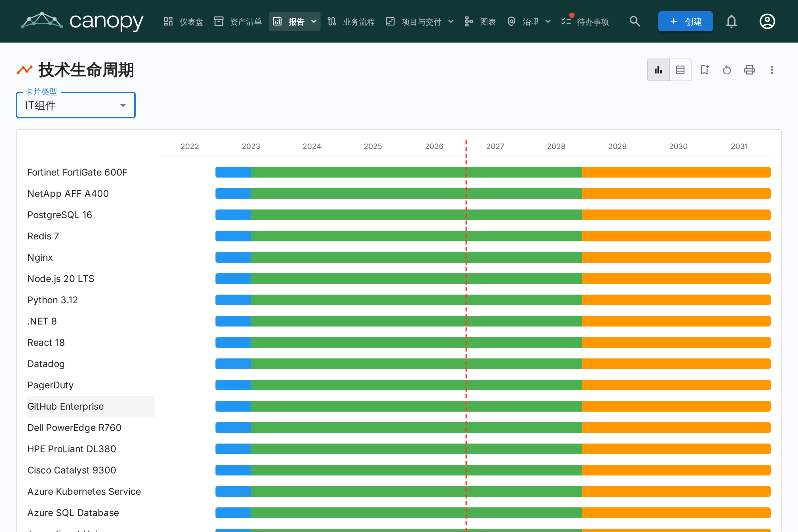Select the Nginx row label
Screen dimensions: 798x532
(40, 257)
